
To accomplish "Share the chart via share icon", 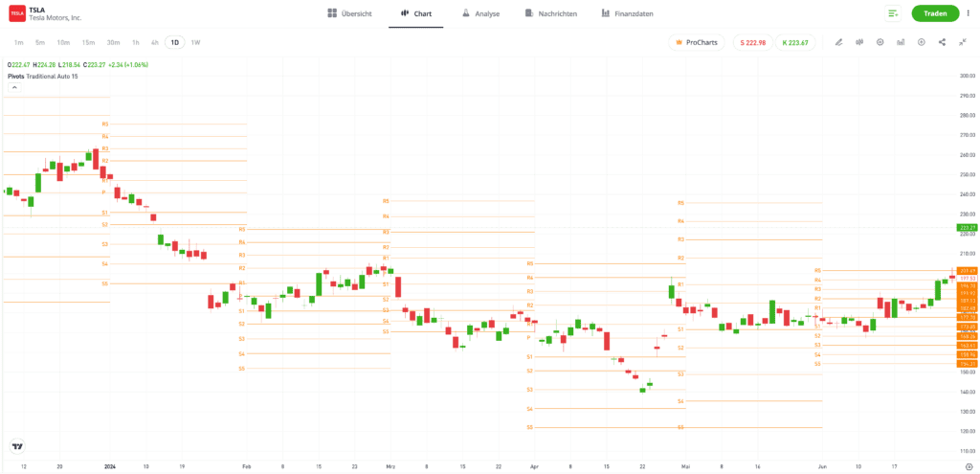I will point(942,42).
